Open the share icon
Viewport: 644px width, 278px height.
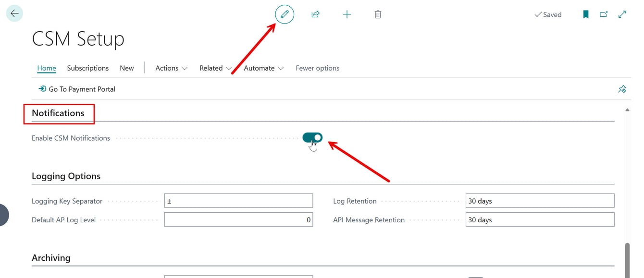tap(316, 14)
